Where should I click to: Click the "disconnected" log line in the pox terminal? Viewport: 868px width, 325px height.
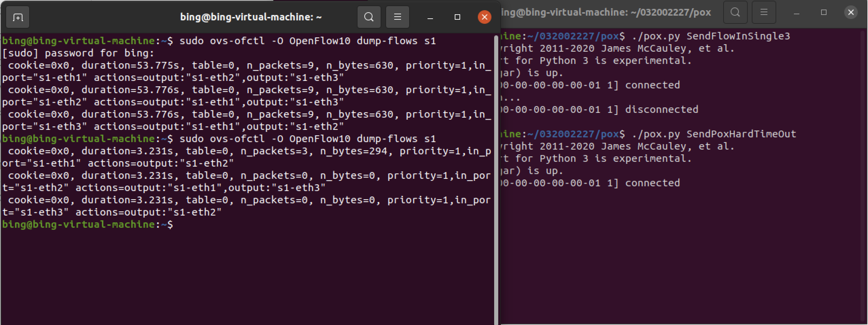point(661,109)
